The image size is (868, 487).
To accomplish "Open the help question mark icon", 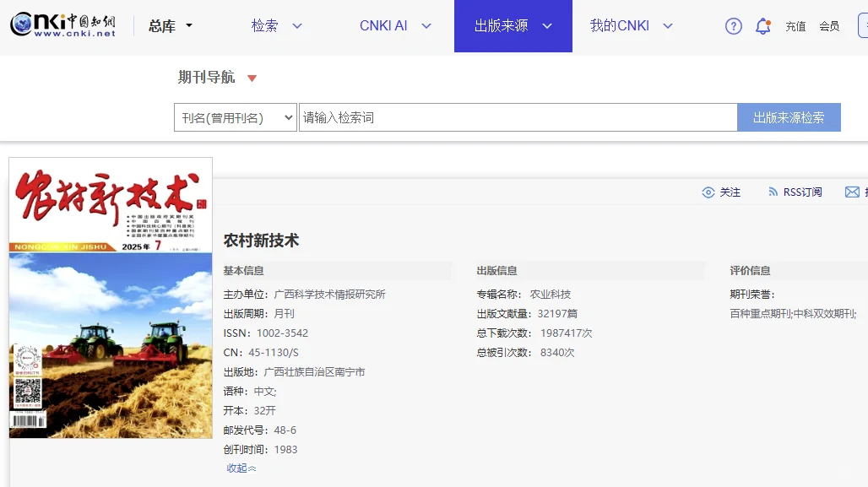I will point(733,26).
